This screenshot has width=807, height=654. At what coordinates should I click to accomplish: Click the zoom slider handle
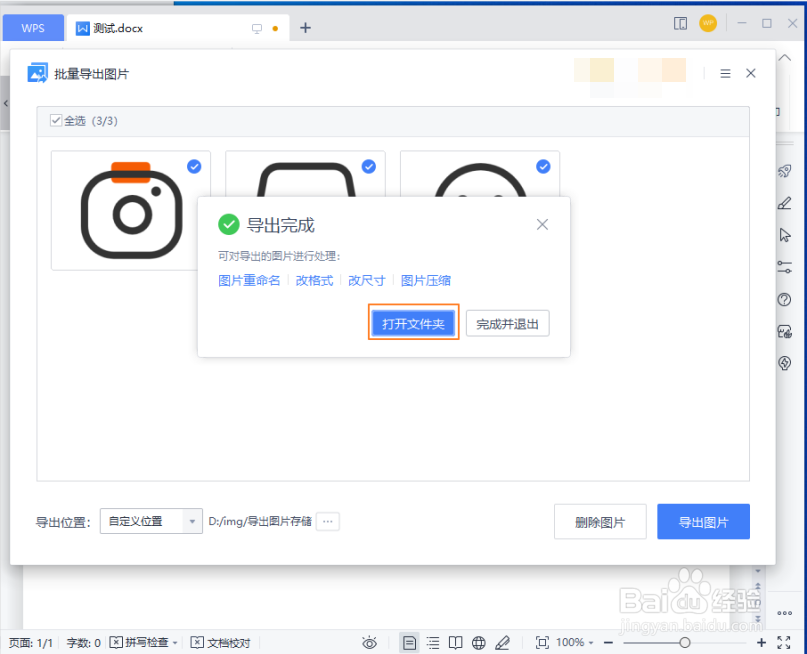[685, 642]
